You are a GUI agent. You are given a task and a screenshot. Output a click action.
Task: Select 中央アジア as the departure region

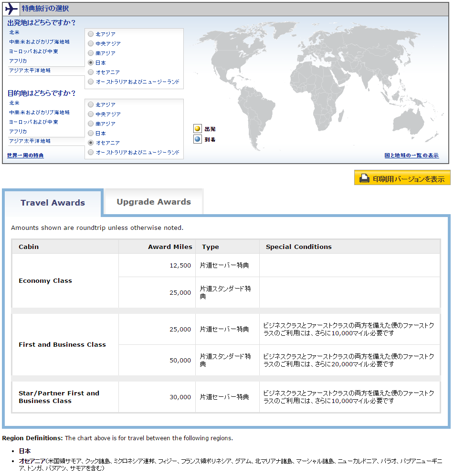[x=91, y=43]
